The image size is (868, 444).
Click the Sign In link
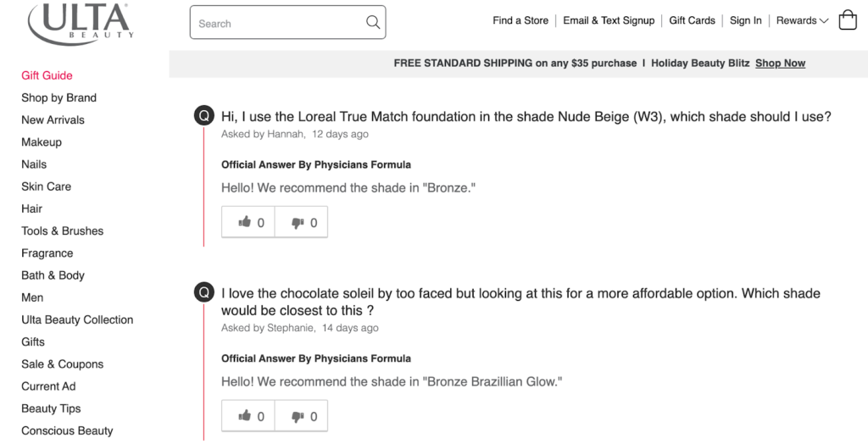coord(746,20)
